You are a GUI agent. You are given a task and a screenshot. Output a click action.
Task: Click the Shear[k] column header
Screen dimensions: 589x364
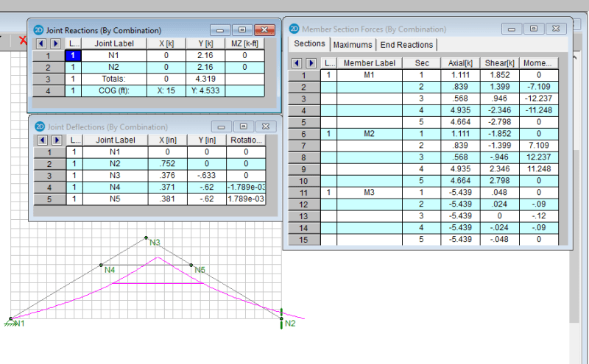pyautogui.click(x=499, y=63)
